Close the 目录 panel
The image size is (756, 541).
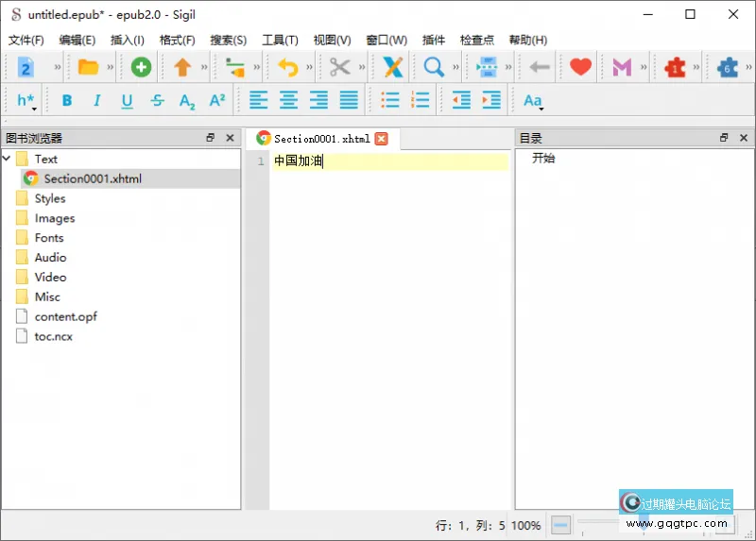744,138
